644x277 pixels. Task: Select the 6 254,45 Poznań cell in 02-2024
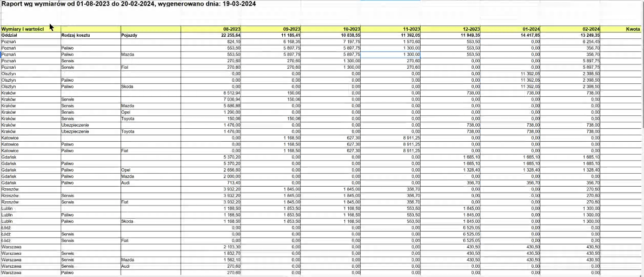570,42
